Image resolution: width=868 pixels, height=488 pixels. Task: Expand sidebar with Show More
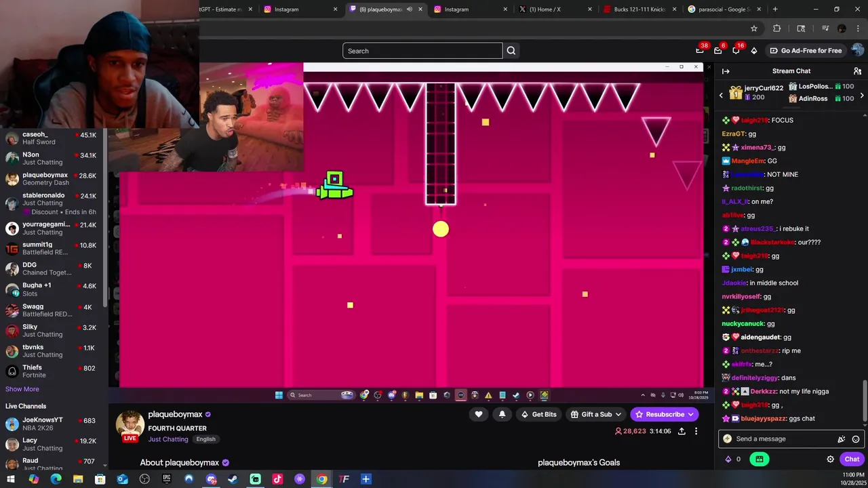[22, 389]
